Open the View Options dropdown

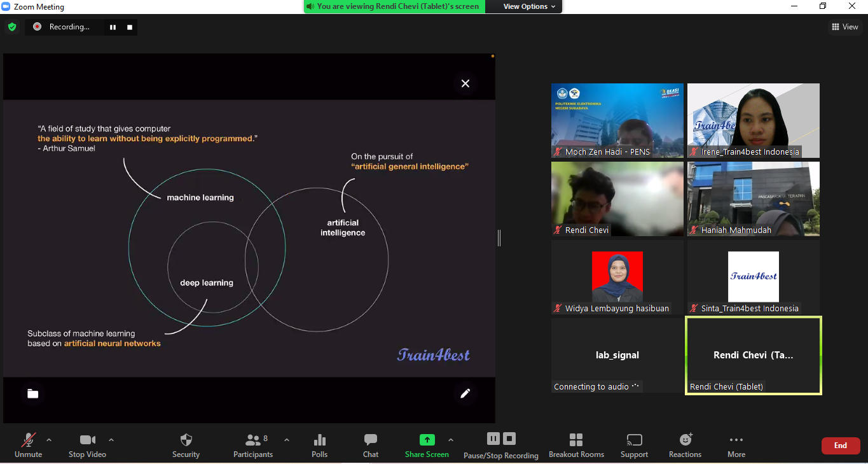[529, 6]
